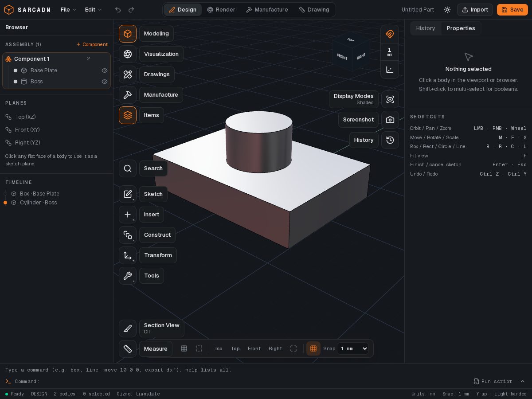Toggle the orange grid display button
Viewport: 532px width, 399px height.
click(313, 348)
